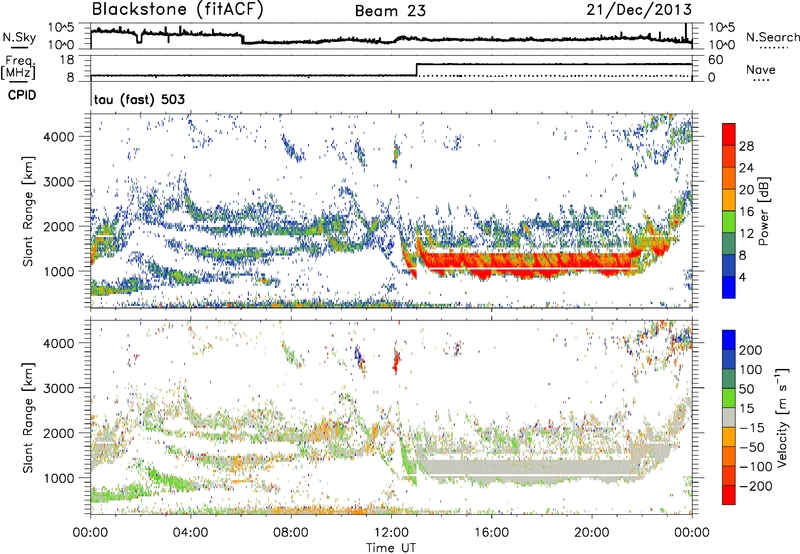Click the "12" label on Power colorbar

pyautogui.click(x=746, y=234)
